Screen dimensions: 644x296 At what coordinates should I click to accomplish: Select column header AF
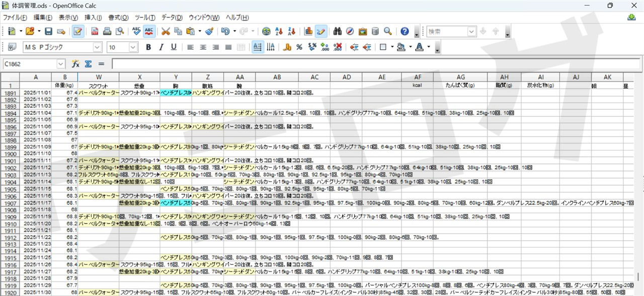pyautogui.click(x=418, y=77)
